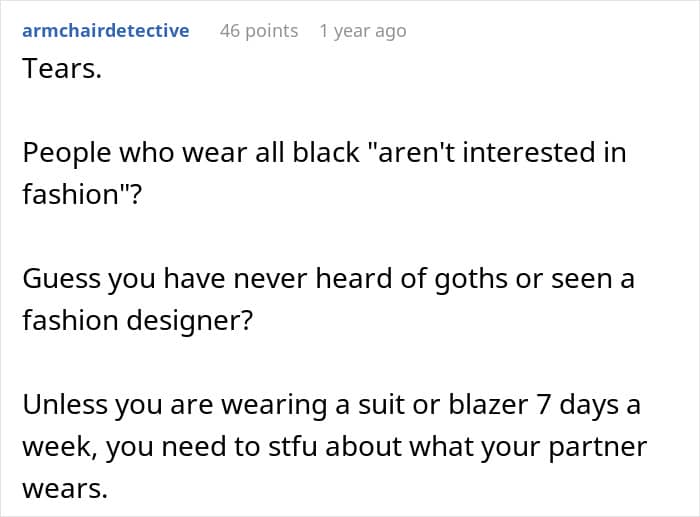Image resolution: width=700 pixels, height=517 pixels.
Task: Click the phrase fashion designer?
Action: point(138,321)
